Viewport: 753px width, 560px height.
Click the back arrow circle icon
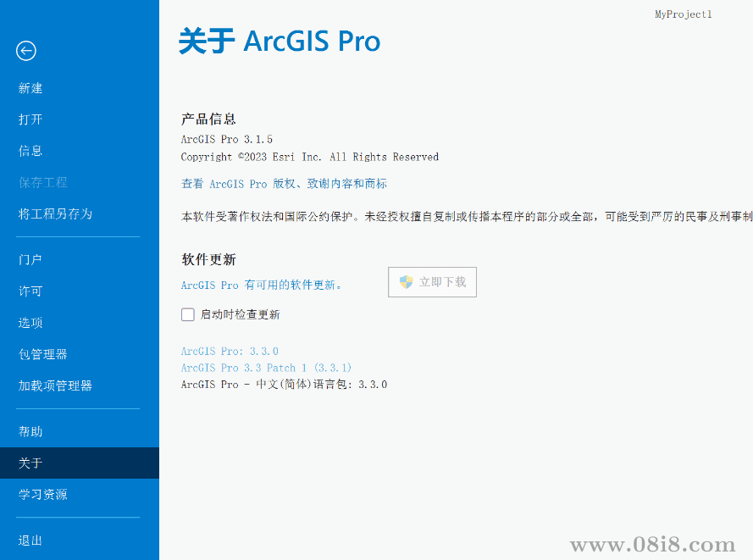tap(26, 51)
